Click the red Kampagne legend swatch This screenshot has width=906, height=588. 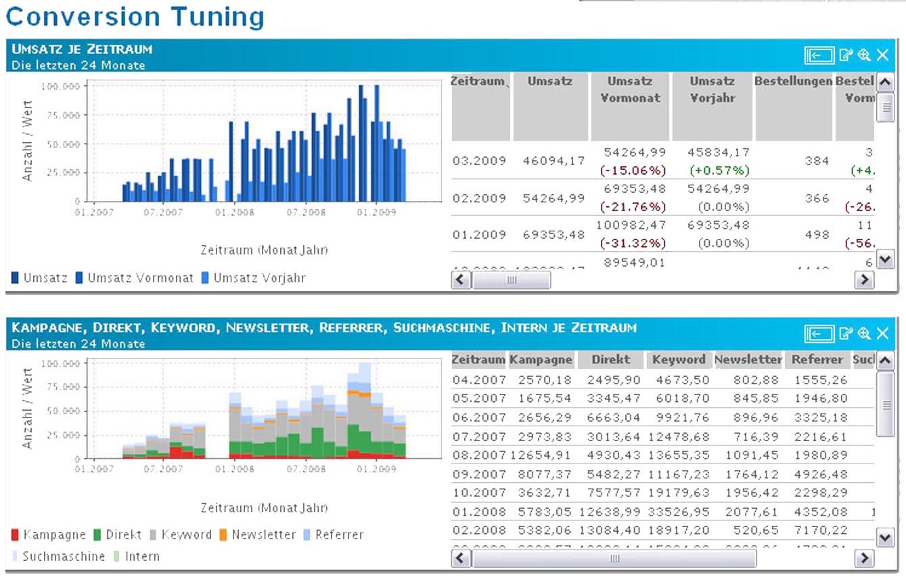(16, 535)
